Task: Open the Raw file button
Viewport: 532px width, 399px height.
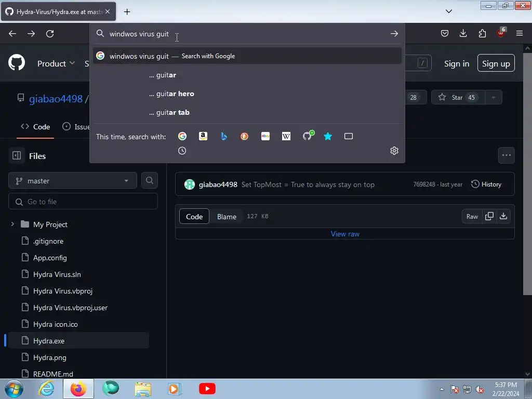Action: click(x=472, y=216)
